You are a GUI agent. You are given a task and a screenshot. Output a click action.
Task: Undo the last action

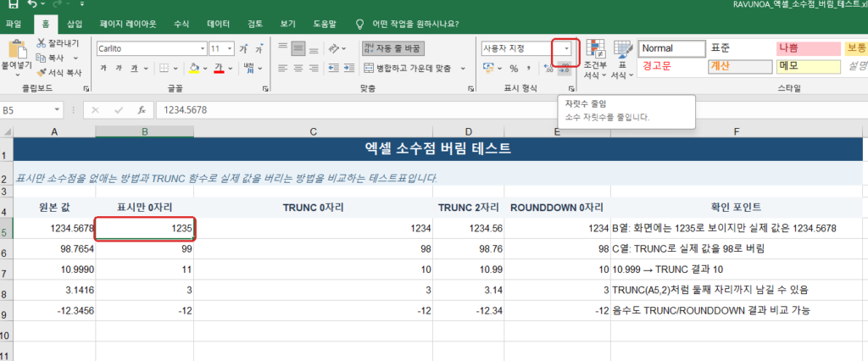click(33, 4)
